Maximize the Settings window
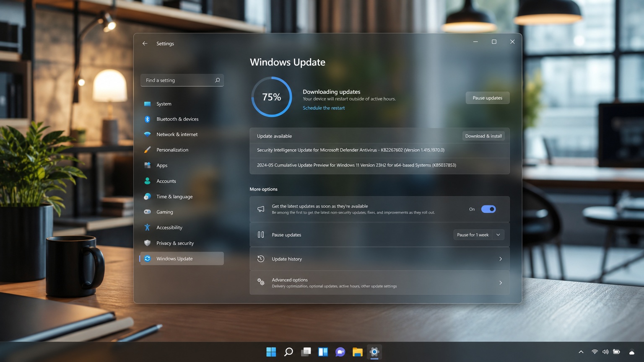Image resolution: width=644 pixels, height=362 pixels. (494, 42)
